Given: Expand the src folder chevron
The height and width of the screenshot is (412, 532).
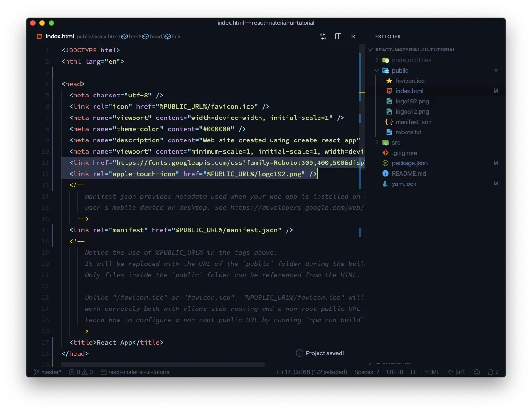Looking at the screenshot, I should [x=377, y=142].
